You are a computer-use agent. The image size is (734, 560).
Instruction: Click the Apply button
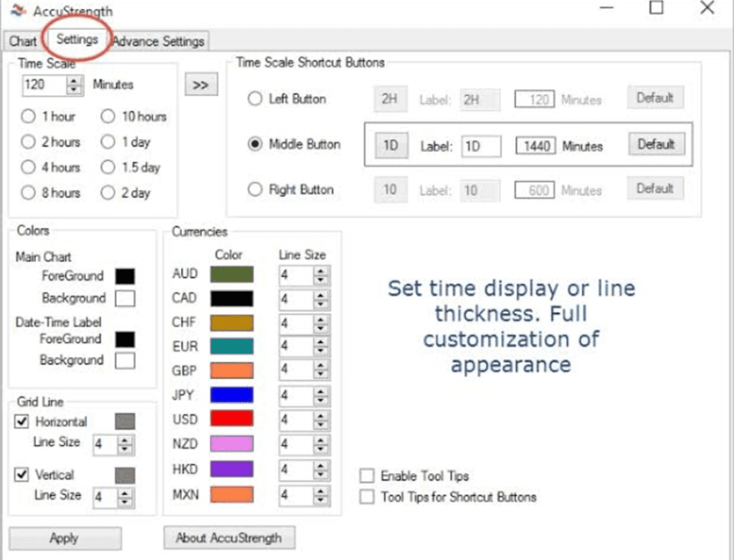pyautogui.click(x=65, y=538)
